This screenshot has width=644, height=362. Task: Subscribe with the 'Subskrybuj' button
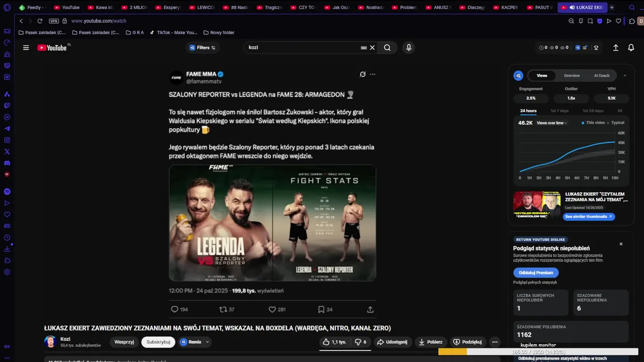[158, 342]
